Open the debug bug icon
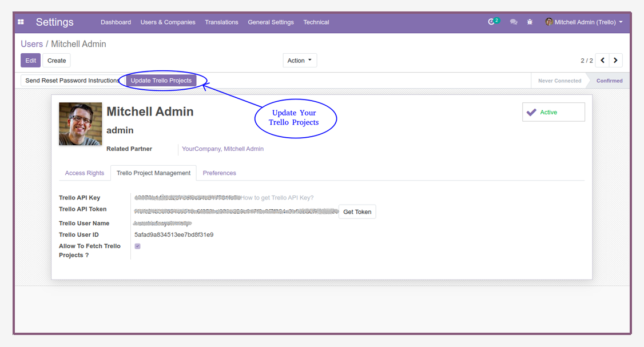 click(x=530, y=22)
